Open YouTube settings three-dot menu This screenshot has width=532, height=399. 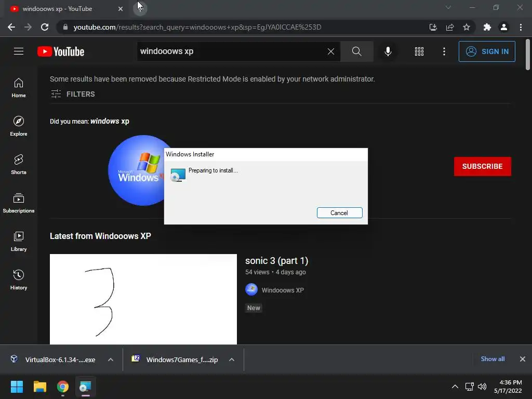[x=444, y=51]
